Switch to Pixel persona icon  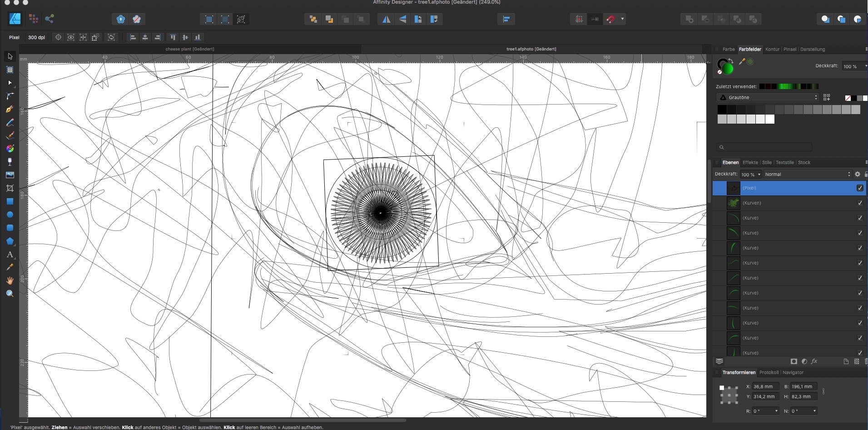(34, 19)
